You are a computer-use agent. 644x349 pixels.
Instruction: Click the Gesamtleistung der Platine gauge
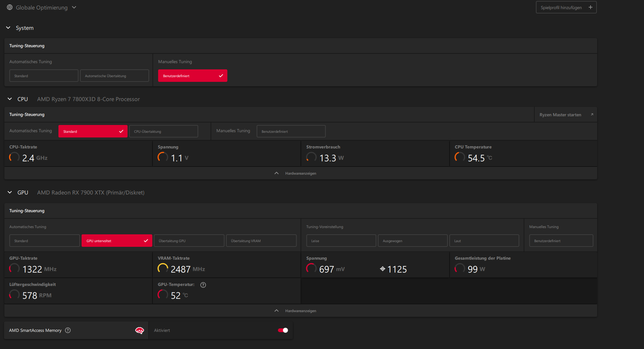pos(460,268)
